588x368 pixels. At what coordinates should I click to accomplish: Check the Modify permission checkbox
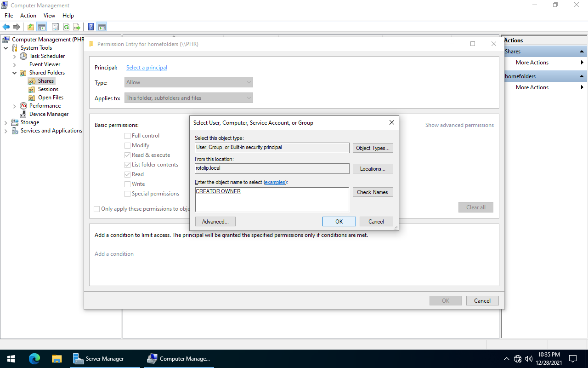(128, 145)
